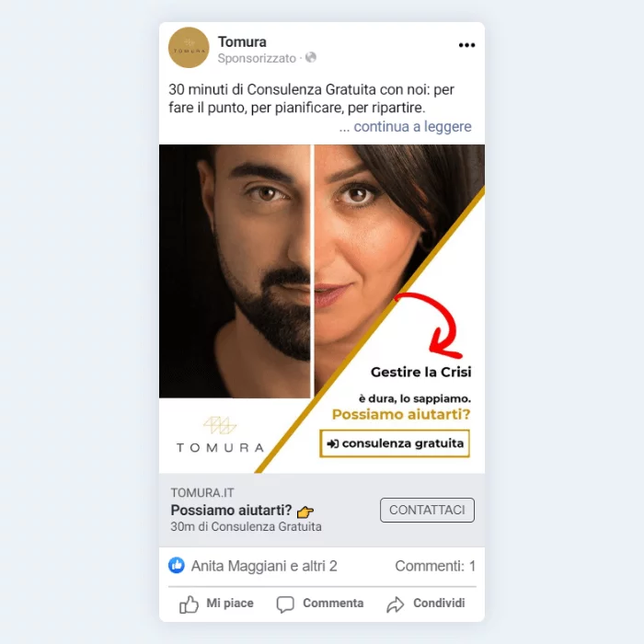Click the CONTATTACI button
Viewport: 644px width, 644px height.
coord(427,510)
